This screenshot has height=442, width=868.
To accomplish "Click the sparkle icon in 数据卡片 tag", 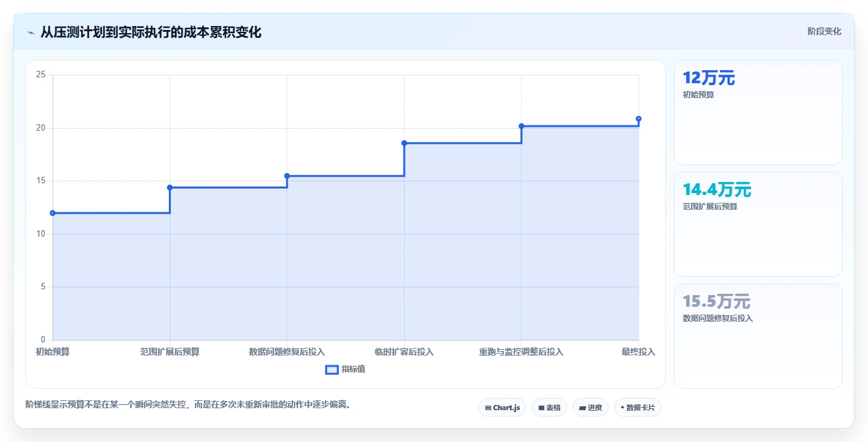I will click(x=622, y=408).
